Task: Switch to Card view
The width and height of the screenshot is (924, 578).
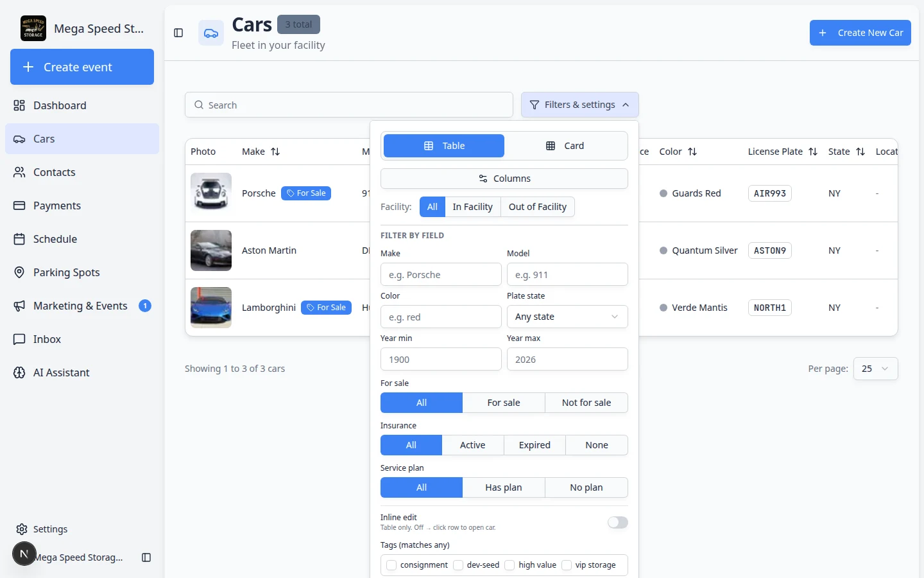Action: point(565,146)
